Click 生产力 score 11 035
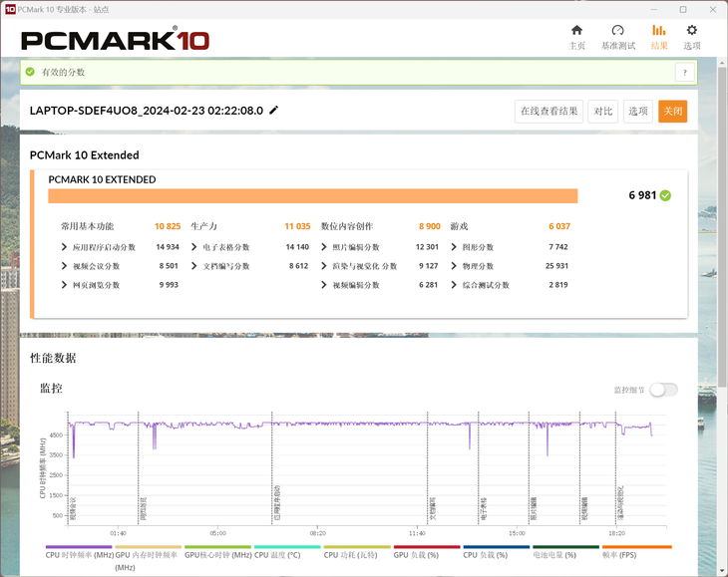This screenshot has width=728, height=577. [x=297, y=226]
